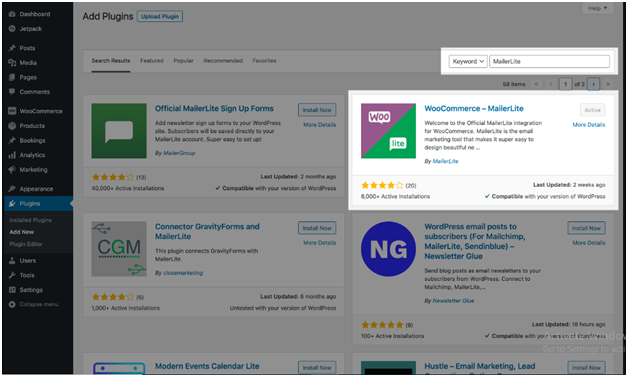Click '8,000+ Active Installations' text

click(x=395, y=196)
